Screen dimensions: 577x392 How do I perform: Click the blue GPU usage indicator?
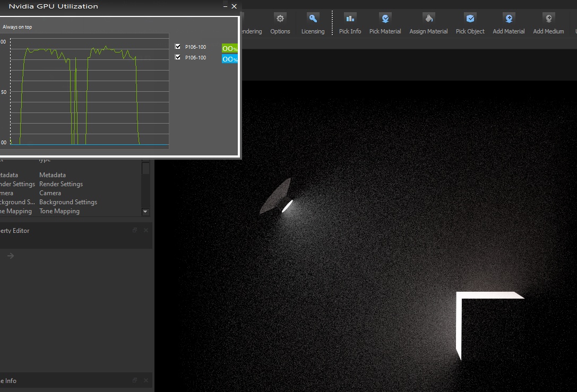click(x=230, y=59)
